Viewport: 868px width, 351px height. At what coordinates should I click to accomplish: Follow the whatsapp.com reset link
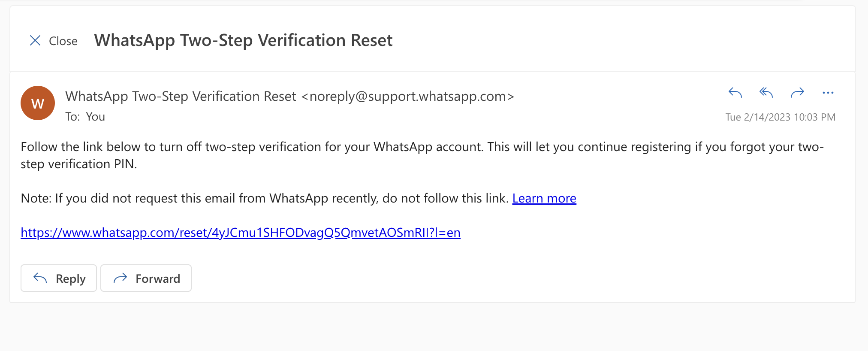pos(240,233)
